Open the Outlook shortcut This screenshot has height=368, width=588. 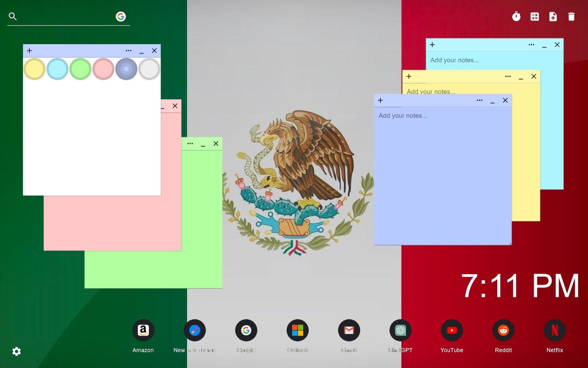298,330
